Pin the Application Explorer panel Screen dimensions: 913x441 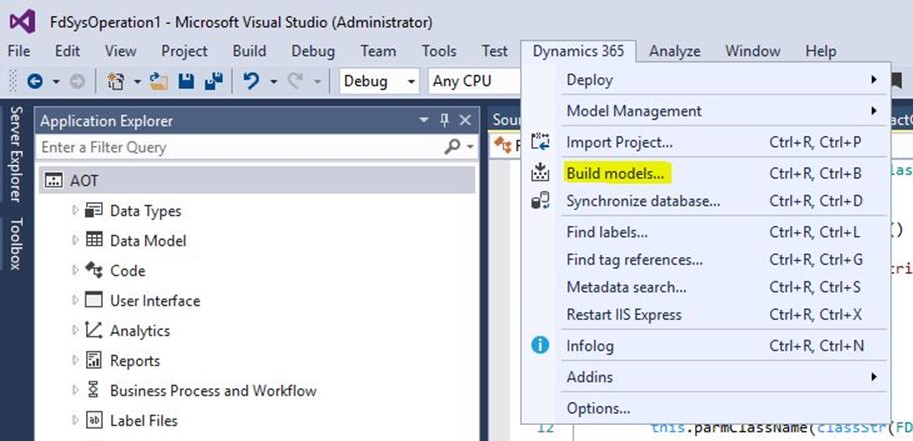point(444,121)
